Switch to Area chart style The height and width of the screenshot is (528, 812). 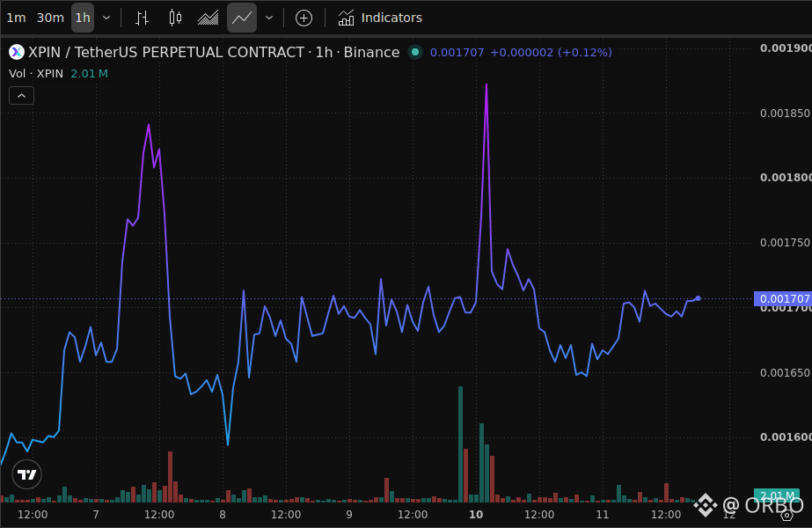(208, 18)
